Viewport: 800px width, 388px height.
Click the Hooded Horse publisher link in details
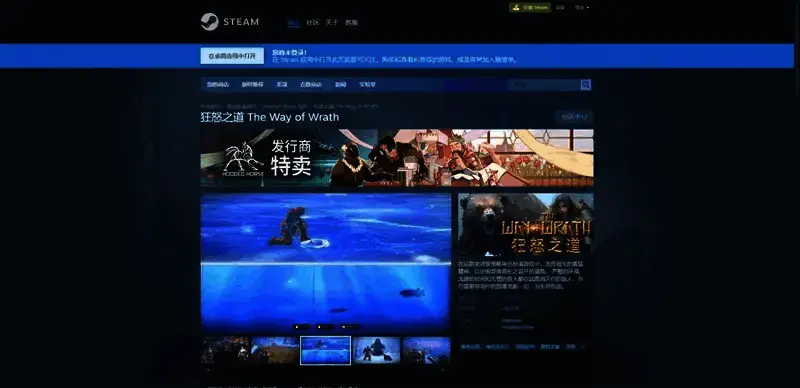[517, 327]
